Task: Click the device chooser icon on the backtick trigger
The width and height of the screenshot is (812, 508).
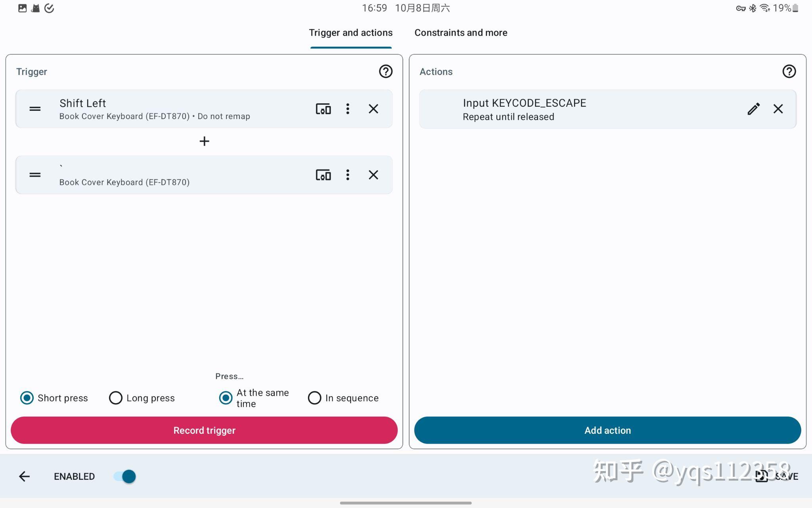Action: pos(324,175)
